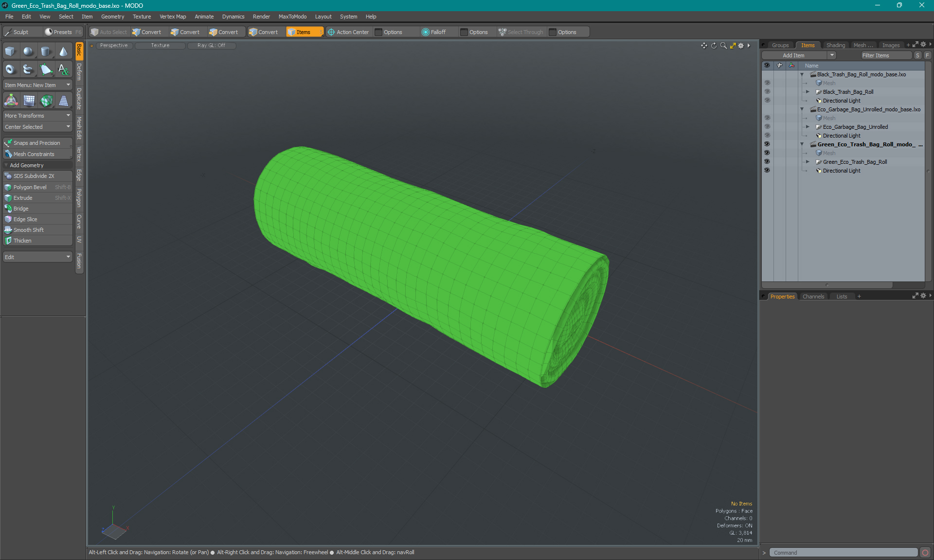This screenshot has width=934, height=560.
Task: Select the Extrude tool
Action: [23, 197]
